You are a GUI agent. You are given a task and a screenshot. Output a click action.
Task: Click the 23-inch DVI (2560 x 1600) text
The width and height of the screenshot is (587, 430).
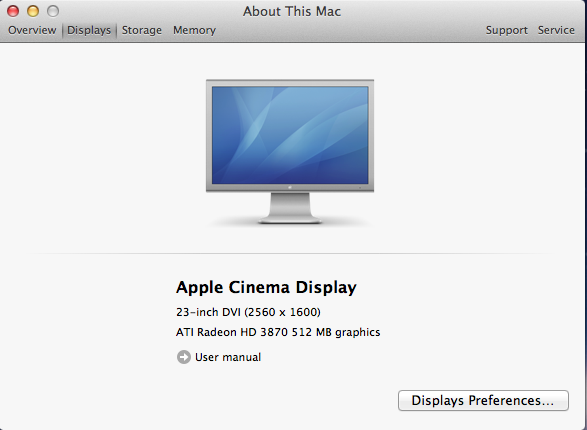coord(248,312)
